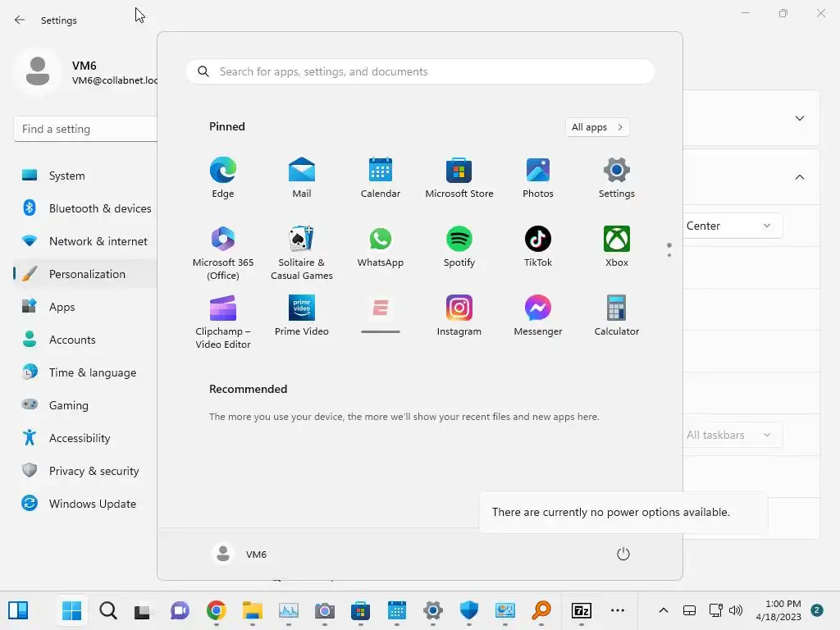Click the volume icon in tray

coord(736,610)
